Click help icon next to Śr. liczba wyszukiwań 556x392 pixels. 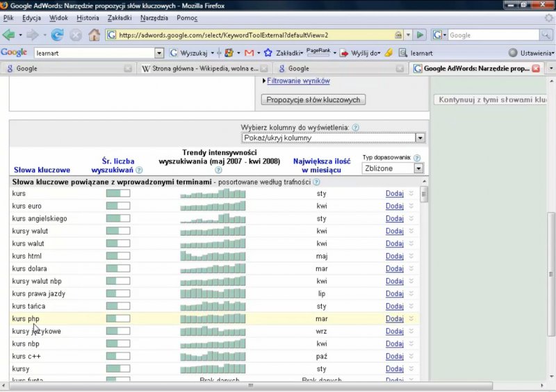point(139,170)
